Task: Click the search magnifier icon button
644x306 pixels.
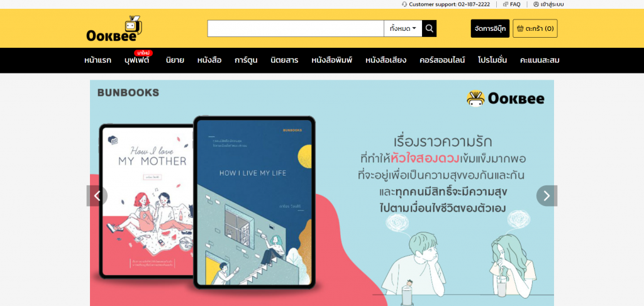Action: [x=429, y=29]
